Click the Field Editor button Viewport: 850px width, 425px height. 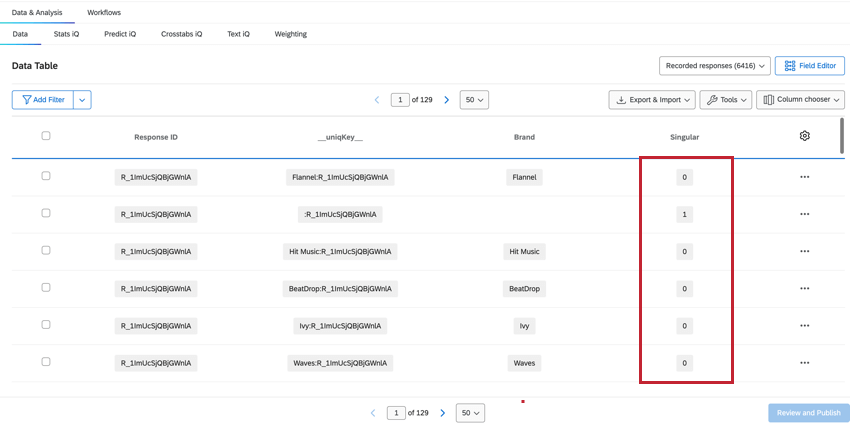pyautogui.click(x=809, y=66)
